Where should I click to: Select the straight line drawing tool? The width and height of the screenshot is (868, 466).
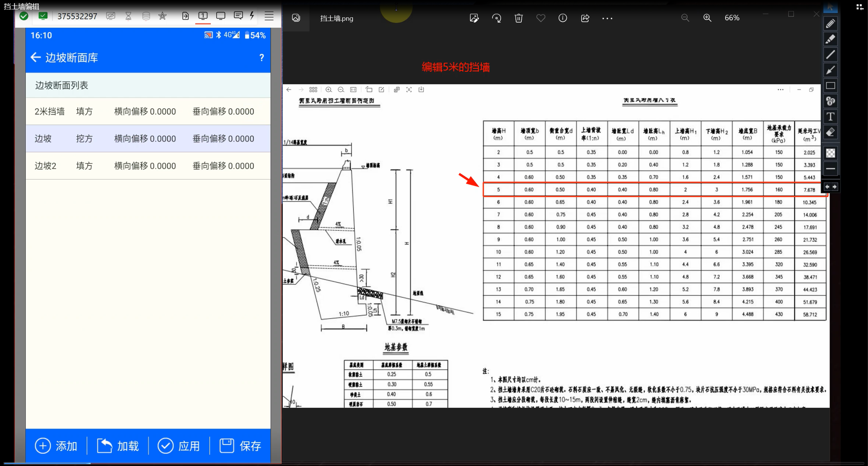click(x=830, y=54)
